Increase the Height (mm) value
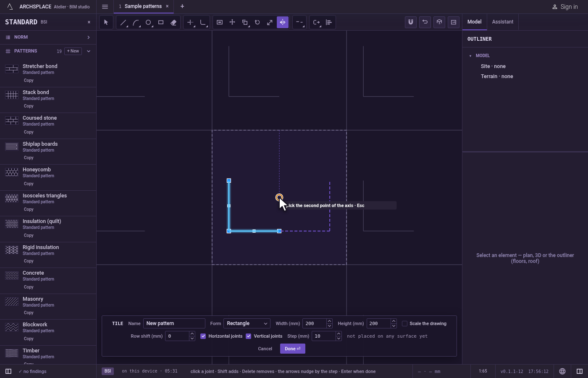The height and width of the screenshot is (378, 588). [394, 321]
